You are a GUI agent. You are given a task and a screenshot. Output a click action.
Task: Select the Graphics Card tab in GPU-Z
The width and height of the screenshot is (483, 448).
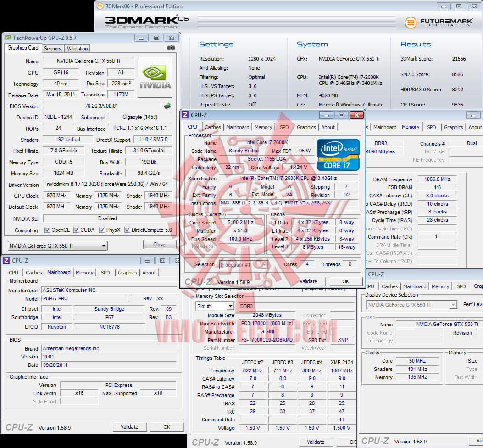point(23,48)
